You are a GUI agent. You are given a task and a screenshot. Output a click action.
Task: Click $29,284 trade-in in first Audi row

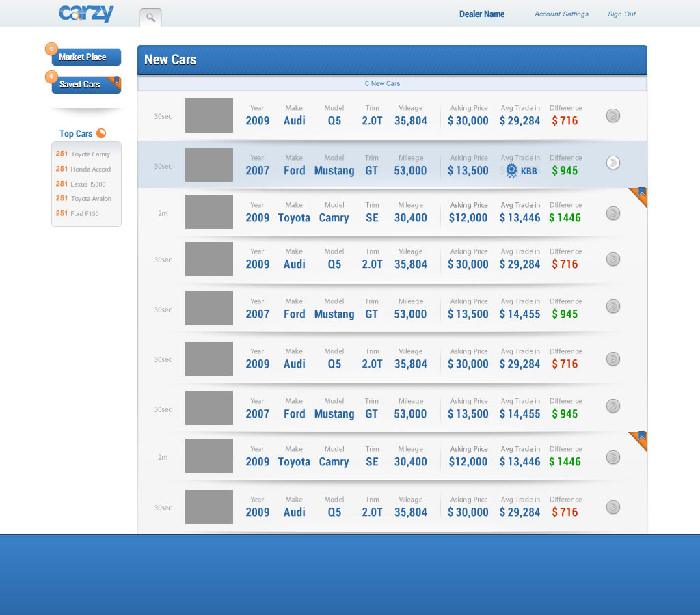pos(520,121)
